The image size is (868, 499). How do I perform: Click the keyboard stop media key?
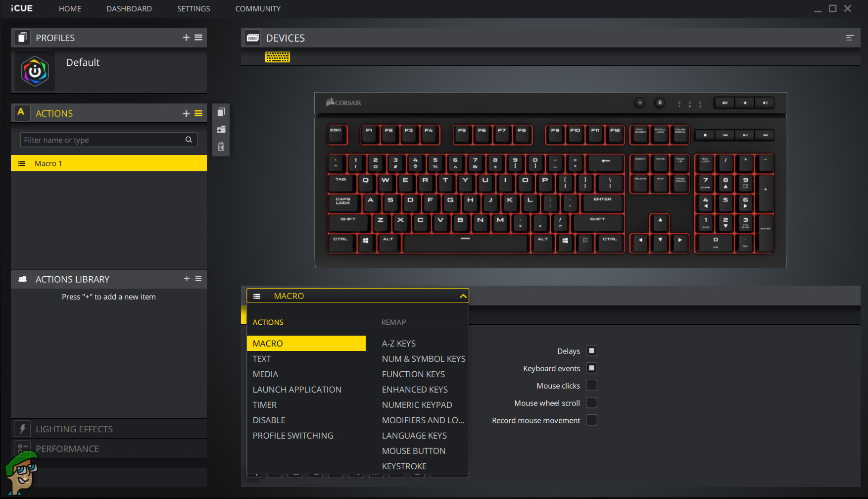click(x=705, y=135)
